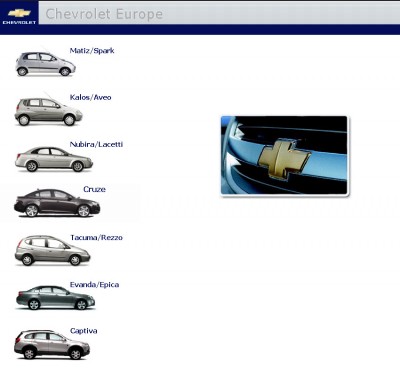Click the Chevrolet Europe header title
Viewport: 400px width, 370px height.
click(104, 14)
